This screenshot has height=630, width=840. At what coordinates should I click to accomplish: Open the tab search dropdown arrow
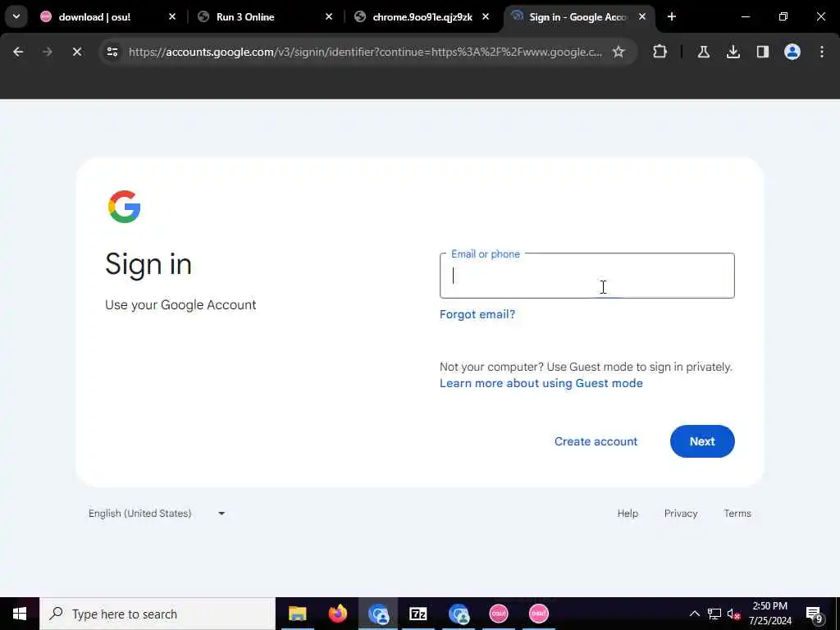pos(16,16)
